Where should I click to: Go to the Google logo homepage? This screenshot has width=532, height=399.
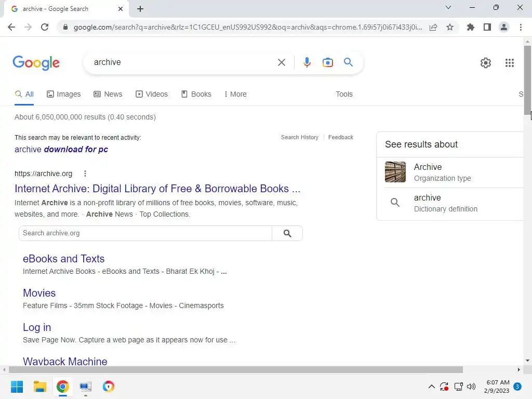point(36,63)
